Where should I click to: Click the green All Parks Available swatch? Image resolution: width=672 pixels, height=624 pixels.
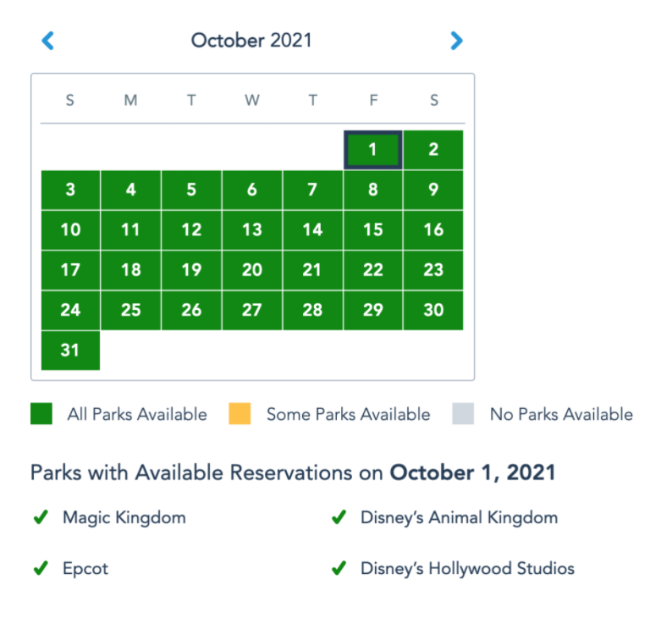(41, 414)
